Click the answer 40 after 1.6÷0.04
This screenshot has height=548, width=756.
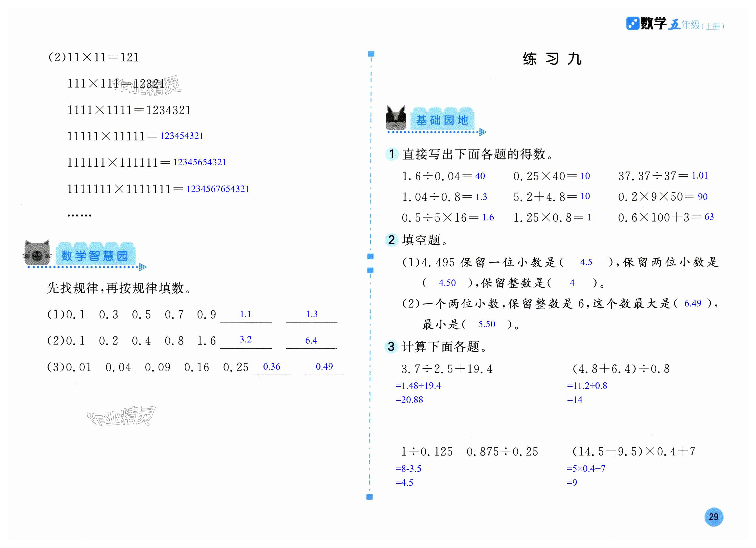tap(480, 176)
